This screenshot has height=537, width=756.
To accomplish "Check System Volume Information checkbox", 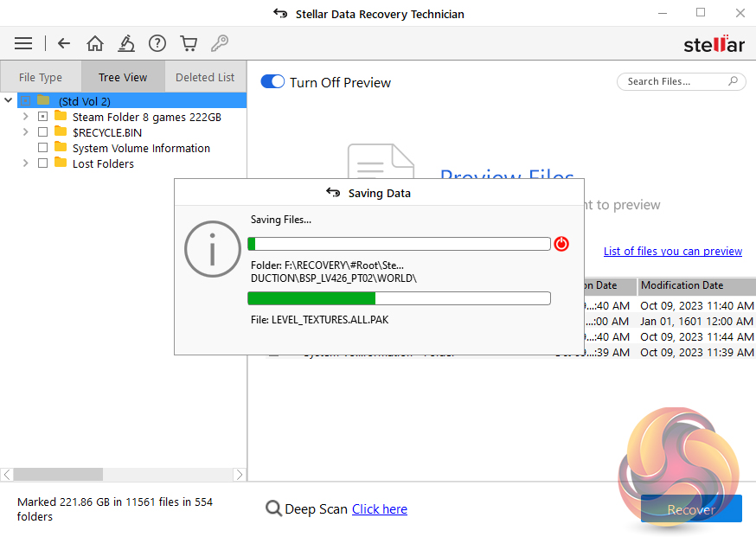I will 43,148.
